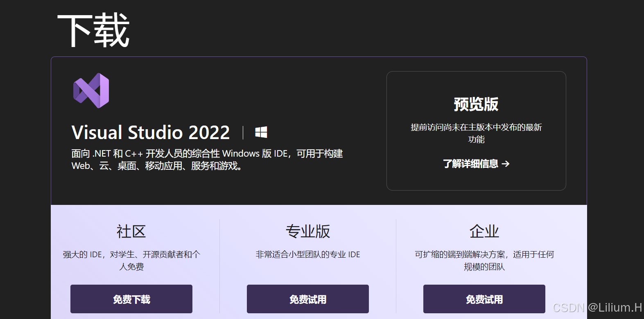The height and width of the screenshot is (319, 644).
Task: Click the arrow next to 了解详细信息
Action: [x=506, y=164]
